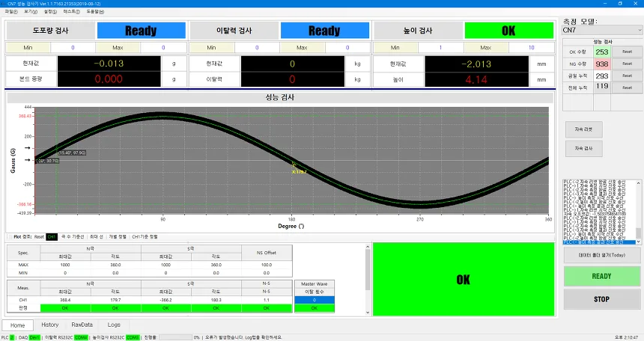Screen dimensions: 644x341
Task: Toggle the CH1 plot channel button
Action: point(52,237)
